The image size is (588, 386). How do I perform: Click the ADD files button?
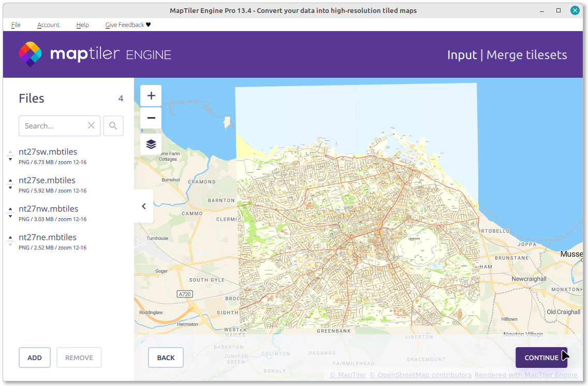pos(35,358)
